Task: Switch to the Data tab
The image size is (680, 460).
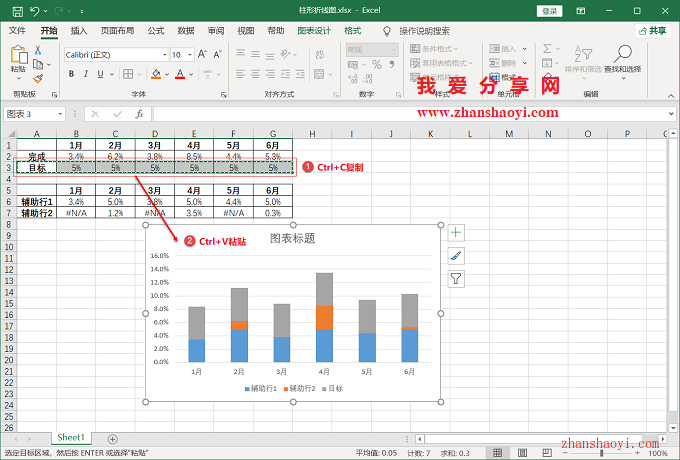Action: click(186, 31)
